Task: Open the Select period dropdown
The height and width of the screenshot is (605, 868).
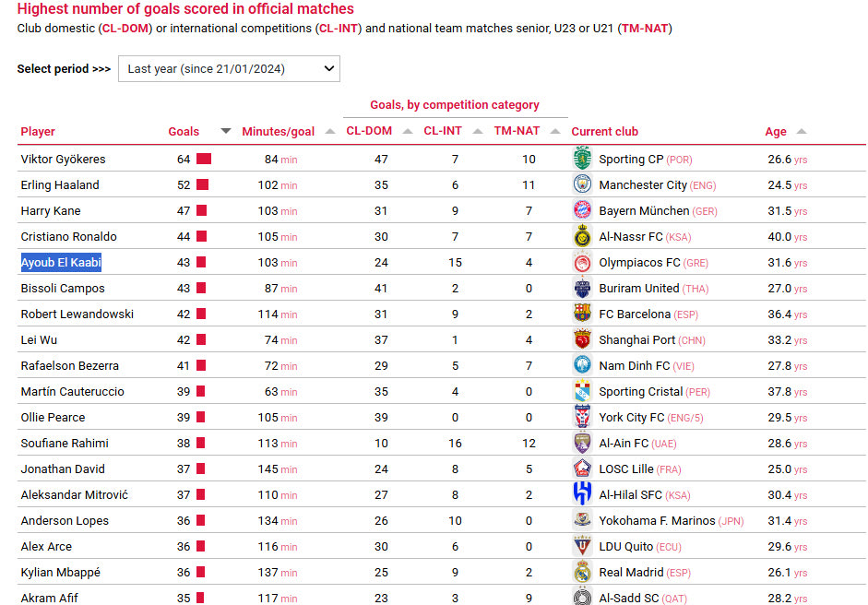Action: point(229,69)
